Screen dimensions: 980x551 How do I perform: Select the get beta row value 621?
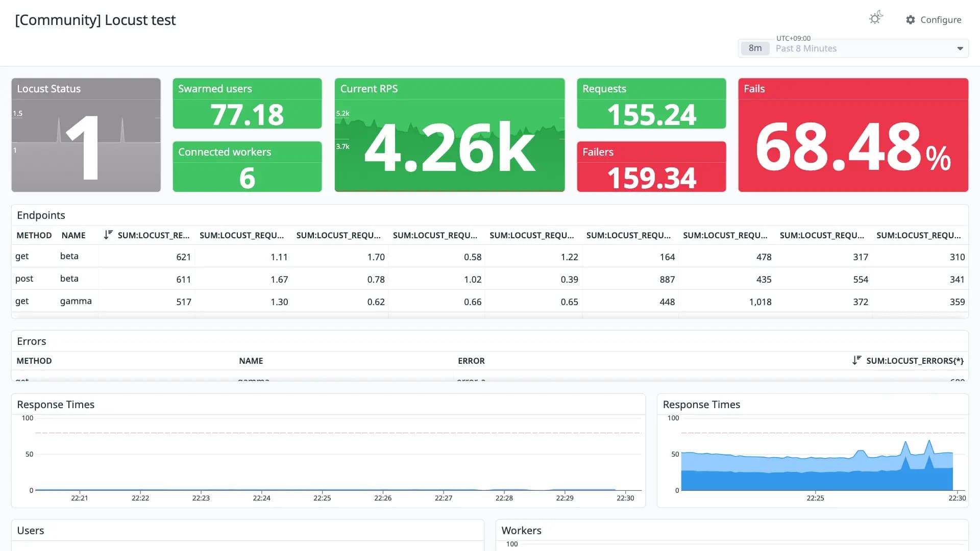183,257
